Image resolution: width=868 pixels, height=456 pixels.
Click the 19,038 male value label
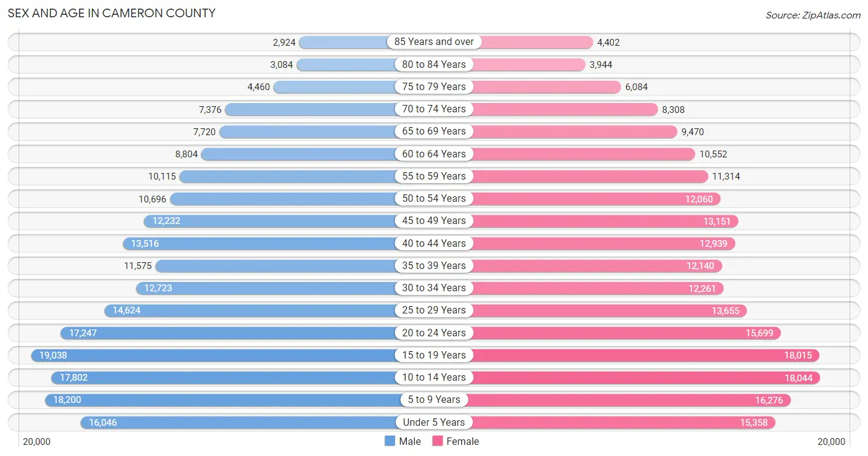point(53,355)
